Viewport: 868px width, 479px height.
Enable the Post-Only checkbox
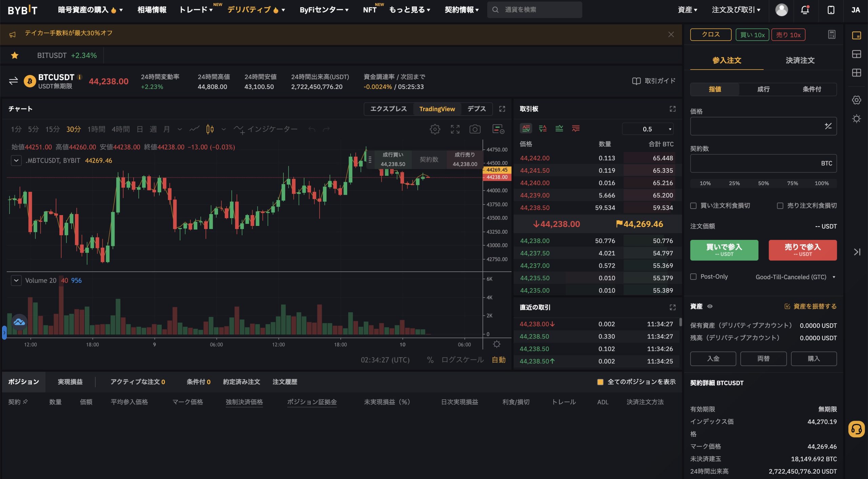click(x=693, y=276)
